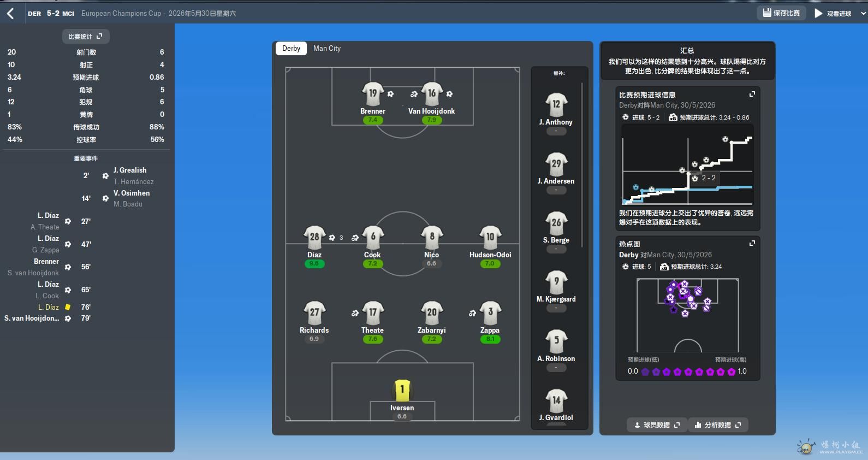Click the assist boot icon beside Zappa
Screen dimensions: 868x460
pyautogui.click(x=472, y=313)
